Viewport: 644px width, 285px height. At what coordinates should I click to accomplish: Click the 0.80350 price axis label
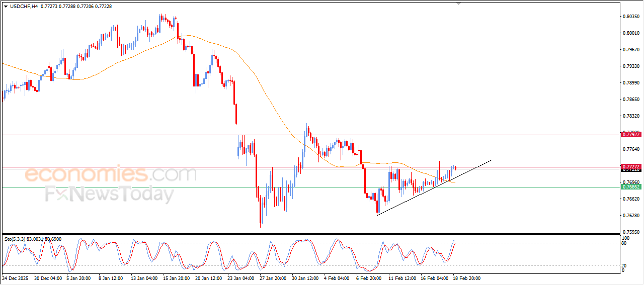pos(631,17)
